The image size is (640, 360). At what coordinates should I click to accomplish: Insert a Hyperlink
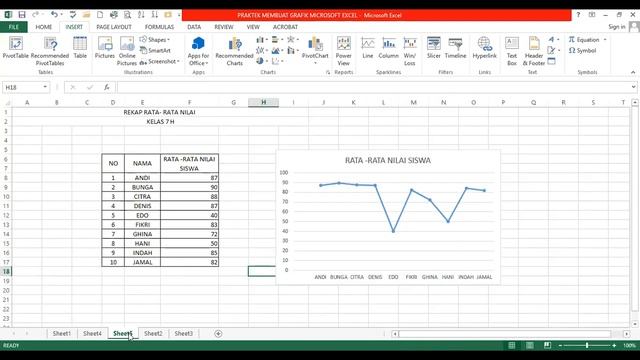[484, 48]
